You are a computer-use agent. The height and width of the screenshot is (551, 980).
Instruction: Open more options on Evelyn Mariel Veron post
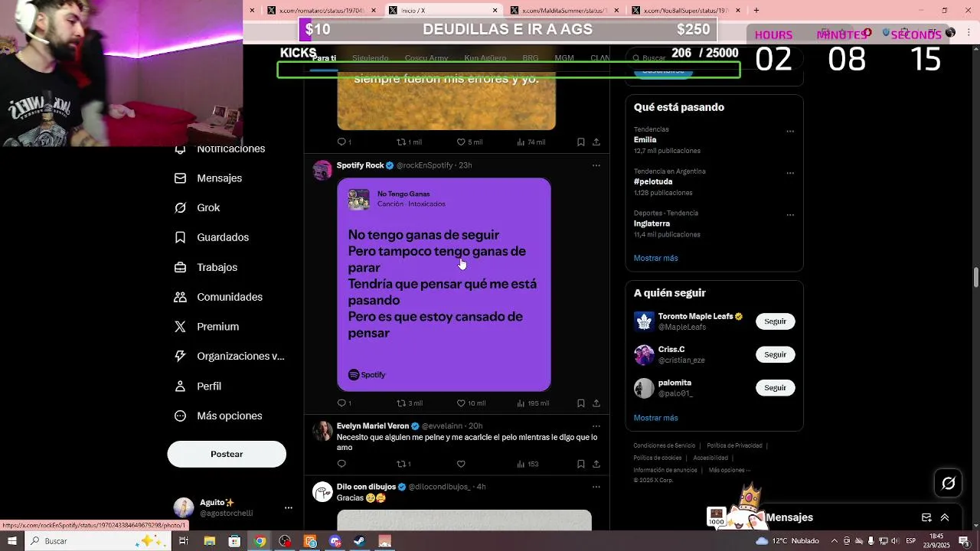596,426
